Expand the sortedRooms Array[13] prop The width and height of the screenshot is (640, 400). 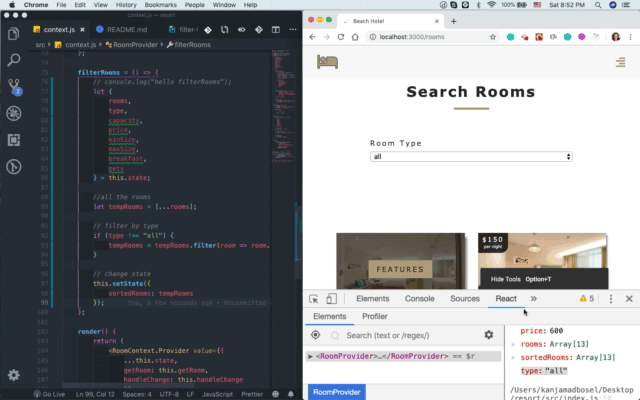513,358
